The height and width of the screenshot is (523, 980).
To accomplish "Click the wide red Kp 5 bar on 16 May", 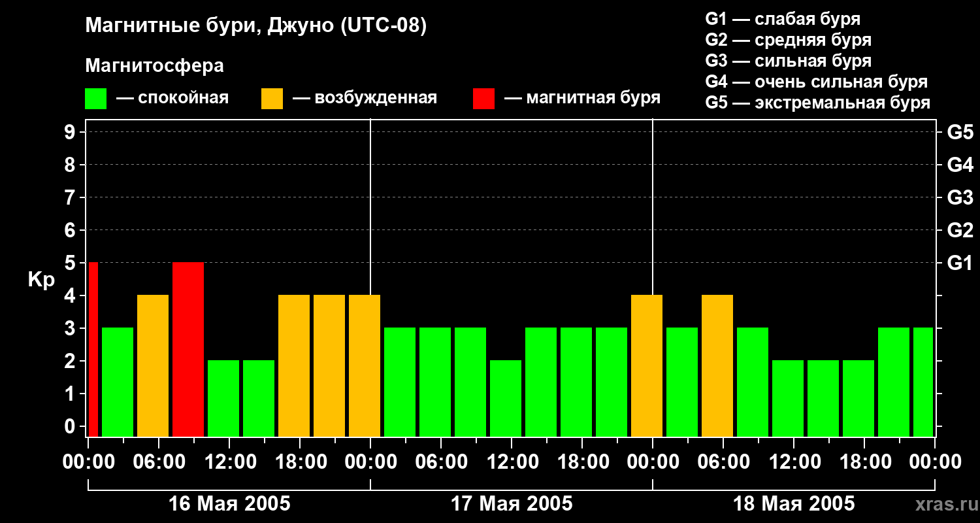I will pyautogui.click(x=188, y=349).
